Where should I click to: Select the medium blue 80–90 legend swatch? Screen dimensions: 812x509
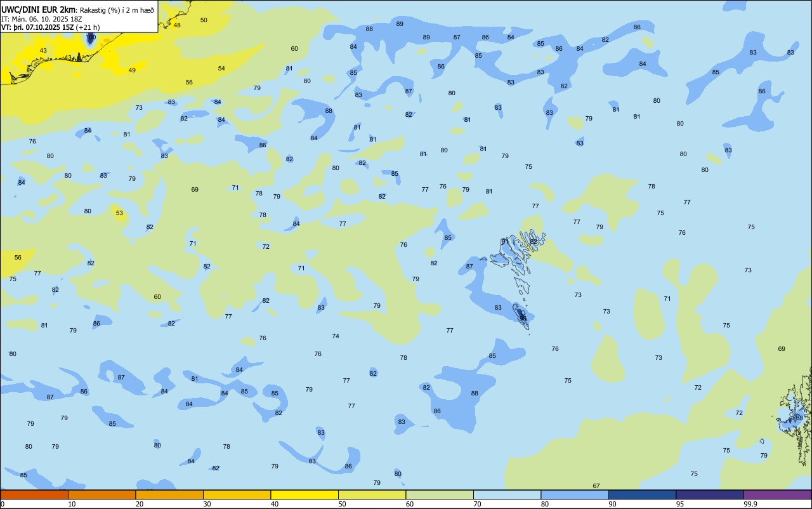point(575,494)
